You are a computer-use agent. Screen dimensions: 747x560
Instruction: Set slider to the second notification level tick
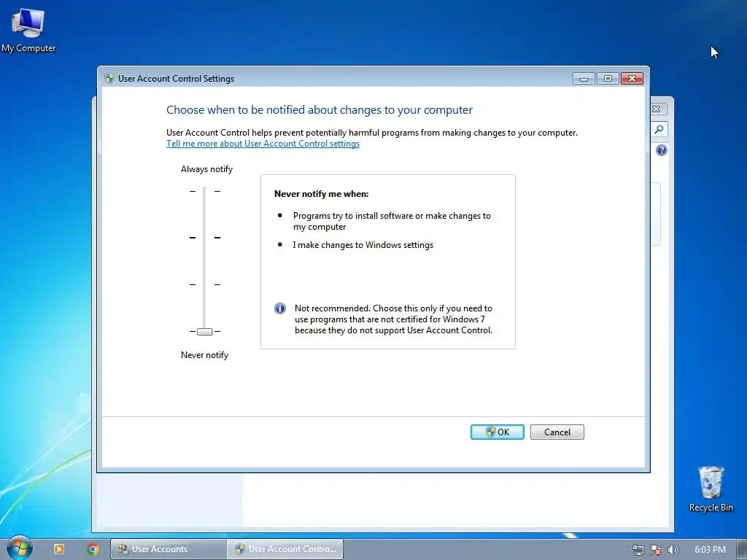coord(204,237)
